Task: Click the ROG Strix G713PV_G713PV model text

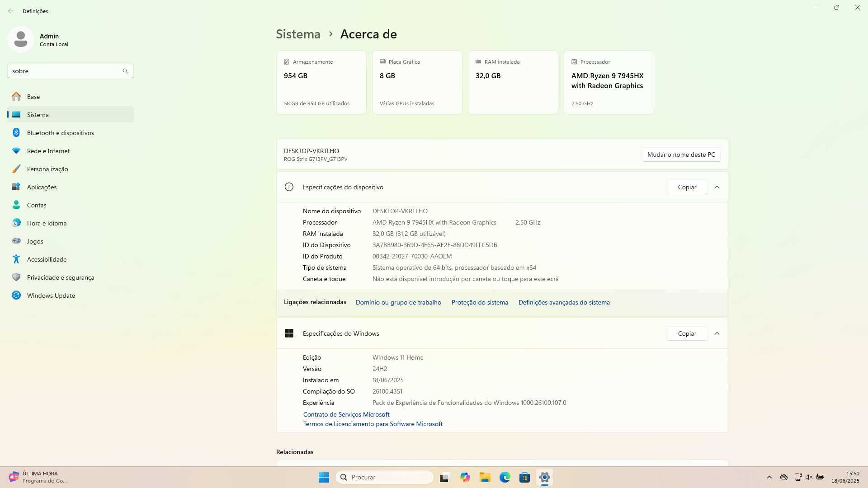Action: click(x=316, y=159)
